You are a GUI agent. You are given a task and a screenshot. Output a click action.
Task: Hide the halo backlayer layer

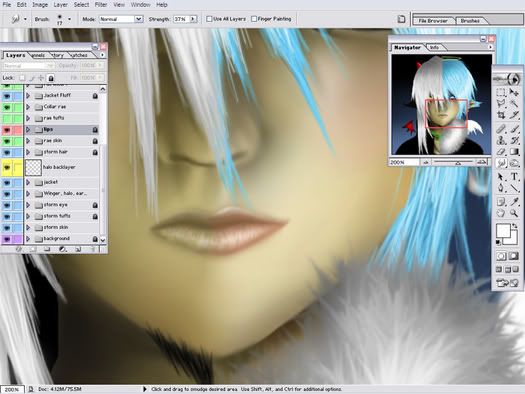7,167
